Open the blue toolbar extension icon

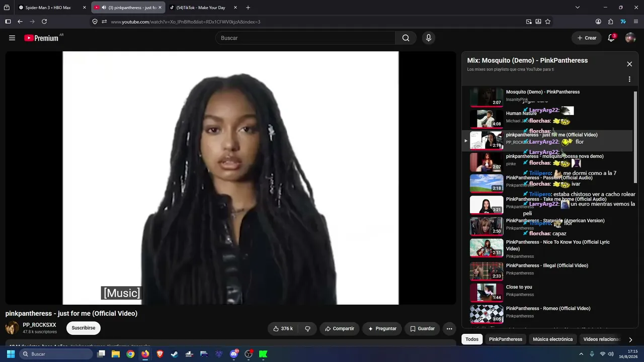[623, 22]
